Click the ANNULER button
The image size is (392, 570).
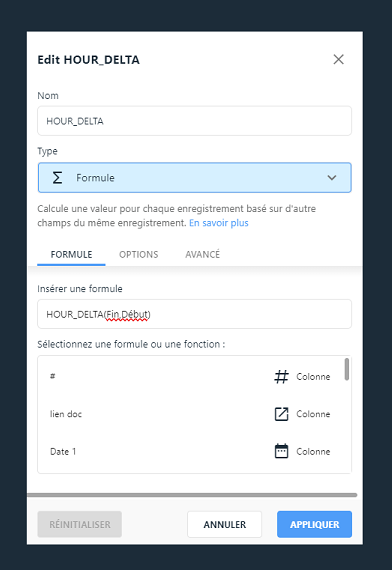(x=224, y=524)
